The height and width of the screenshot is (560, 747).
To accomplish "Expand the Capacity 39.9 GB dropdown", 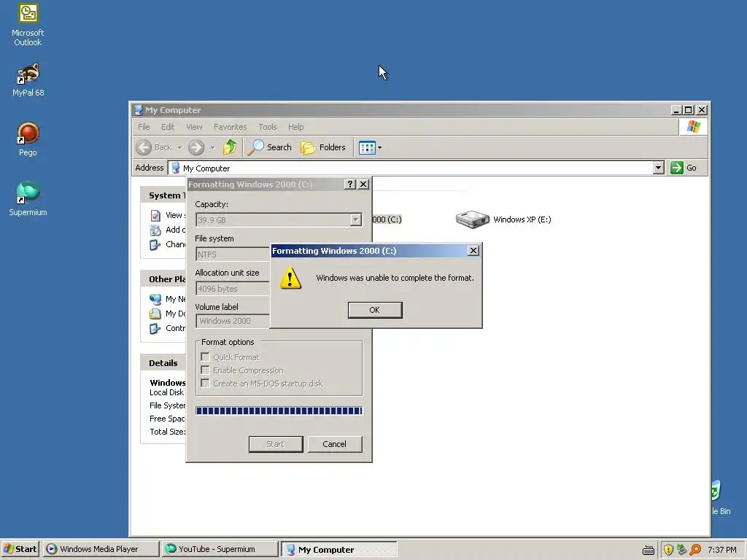I will point(355,220).
